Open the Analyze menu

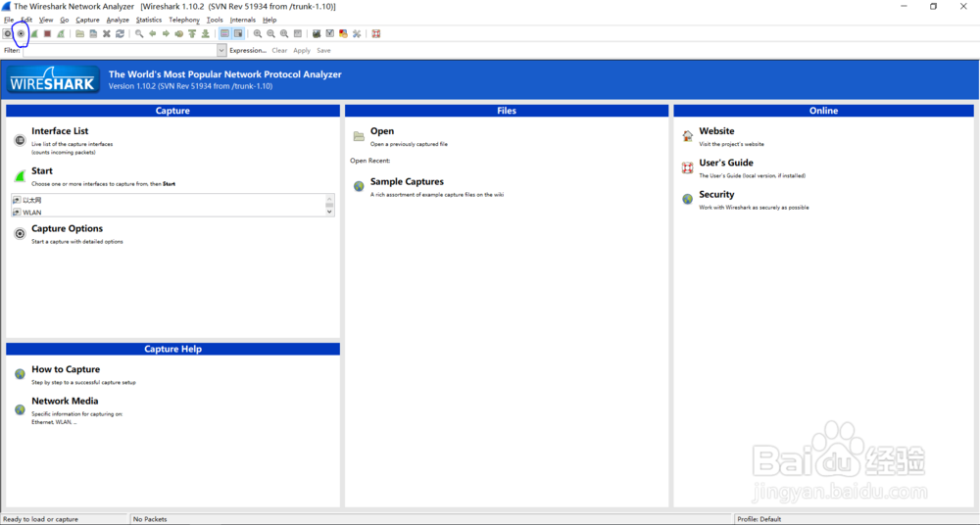tap(118, 20)
